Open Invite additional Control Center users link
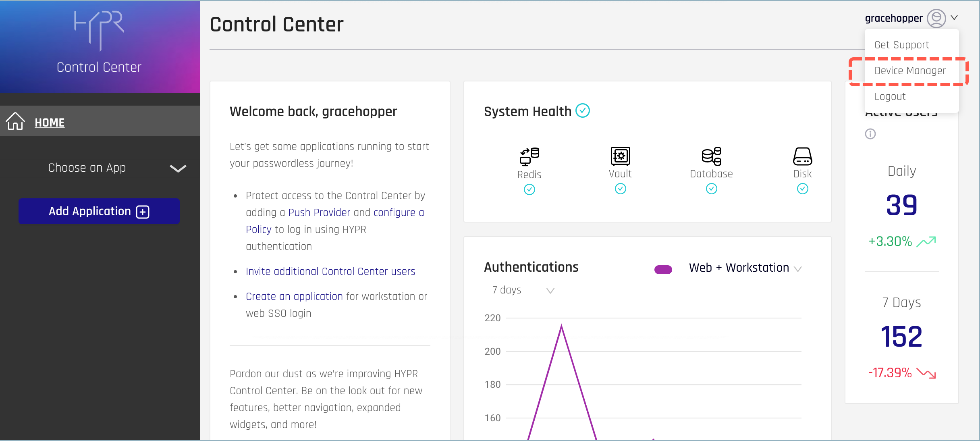The height and width of the screenshot is (441, 980). coord(330,271)
